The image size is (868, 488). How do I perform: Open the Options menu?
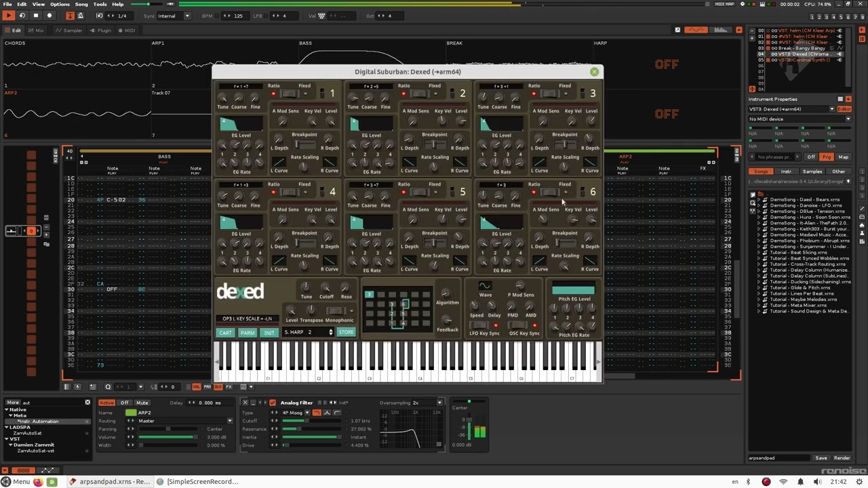click(x=60, y=4)
